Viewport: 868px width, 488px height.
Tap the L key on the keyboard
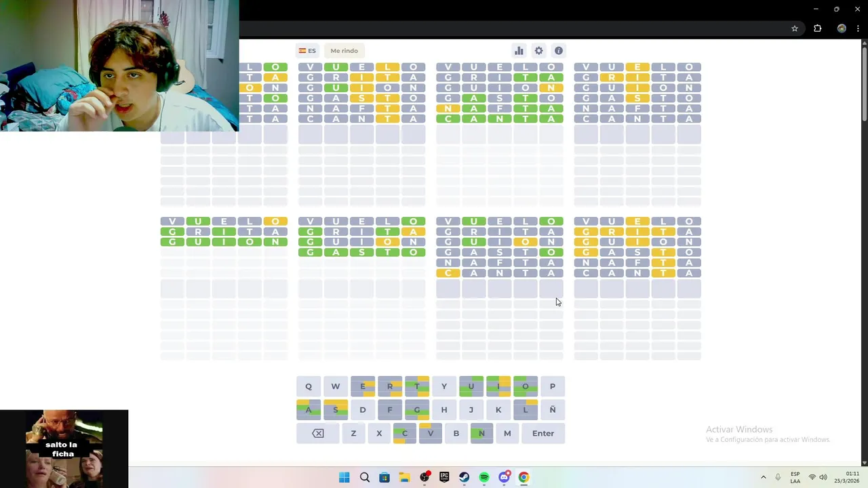click(526, 409)
